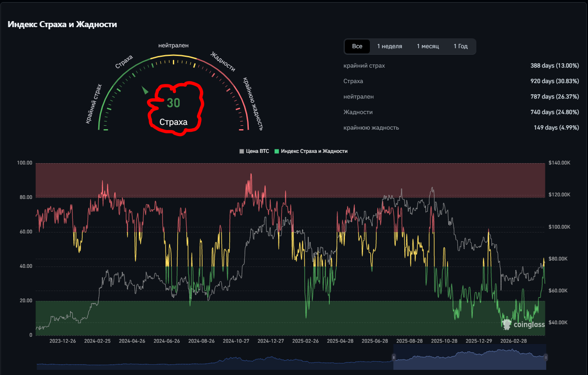Click x-axis date "2026-02-28"
The width and height of the screenshot is (588, 375).
pyautogui.click(x=513, y=341)
